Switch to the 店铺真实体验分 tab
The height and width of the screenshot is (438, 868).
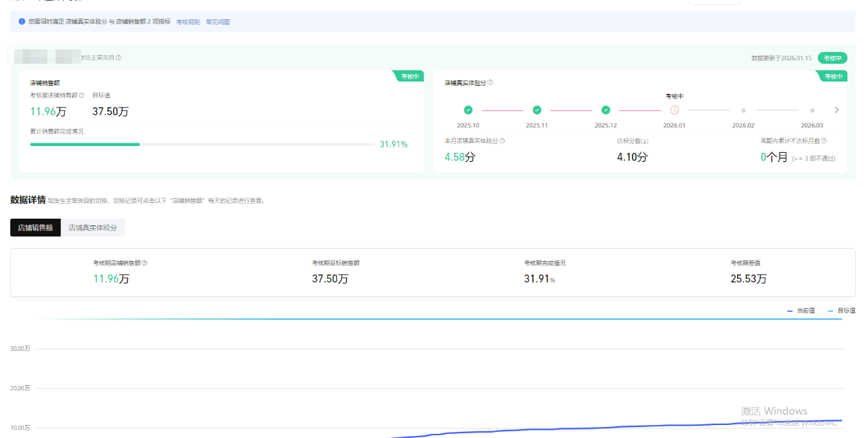click(x=93, y=228)
